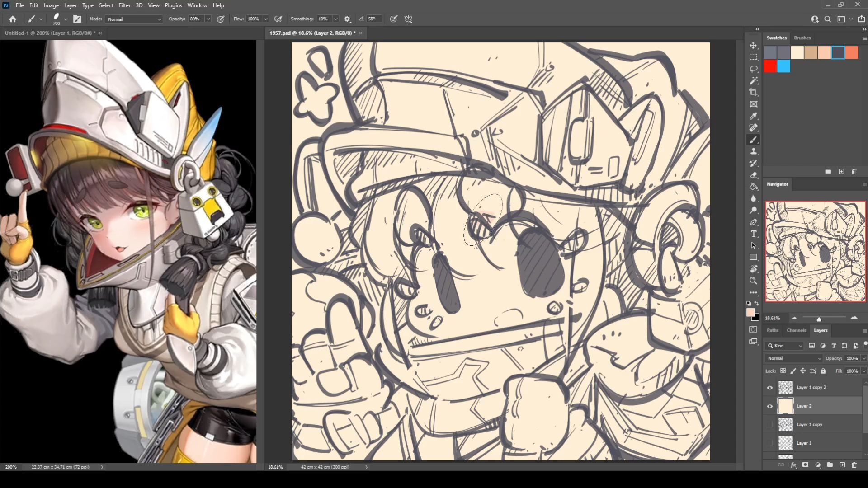This screenshot has height=488, width=868.
Task: Switch to the Channels tab
Action: (x=796, y=330)
